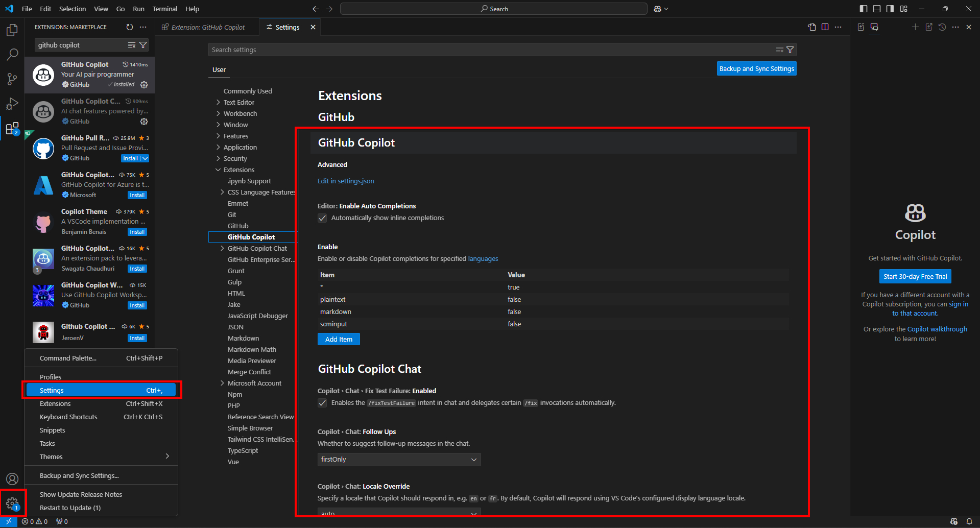Filter settings with funnel icon

[790, 50]
